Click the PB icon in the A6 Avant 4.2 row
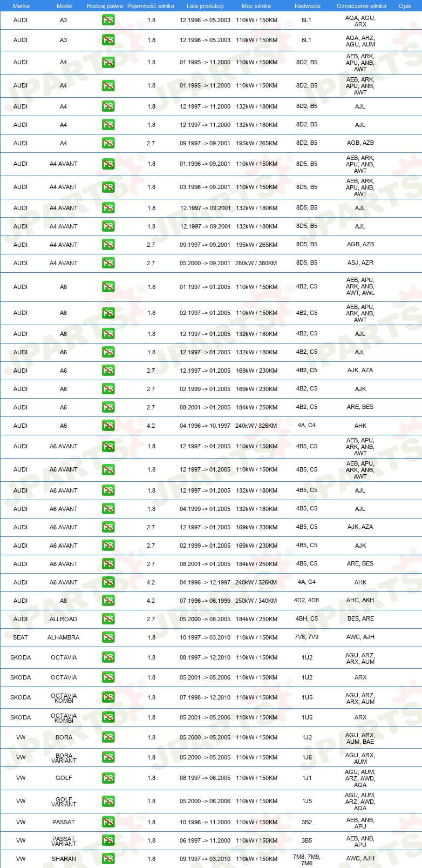The image size is (422, 868). tap(108, 582)
